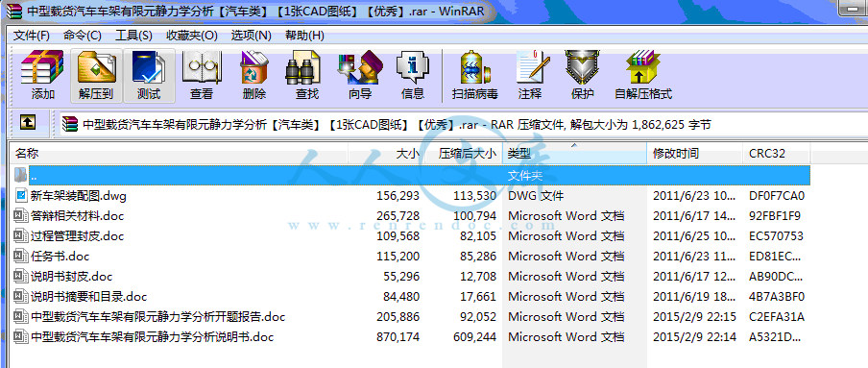Sort by the 大小 column header
This screenshot has width=868, height=368.
[386, 154]
